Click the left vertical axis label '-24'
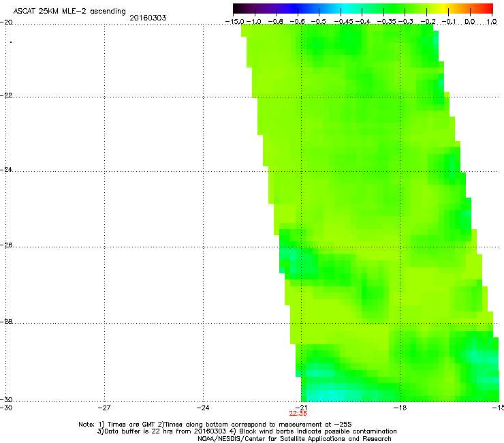 (x=6, y=170)
